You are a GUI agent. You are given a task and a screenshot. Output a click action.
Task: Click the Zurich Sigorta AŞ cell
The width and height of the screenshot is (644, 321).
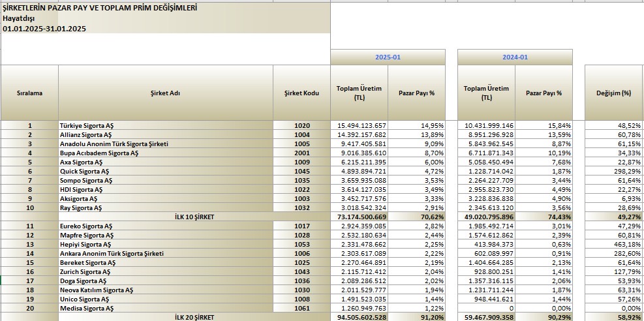click(x=166, y=272)
